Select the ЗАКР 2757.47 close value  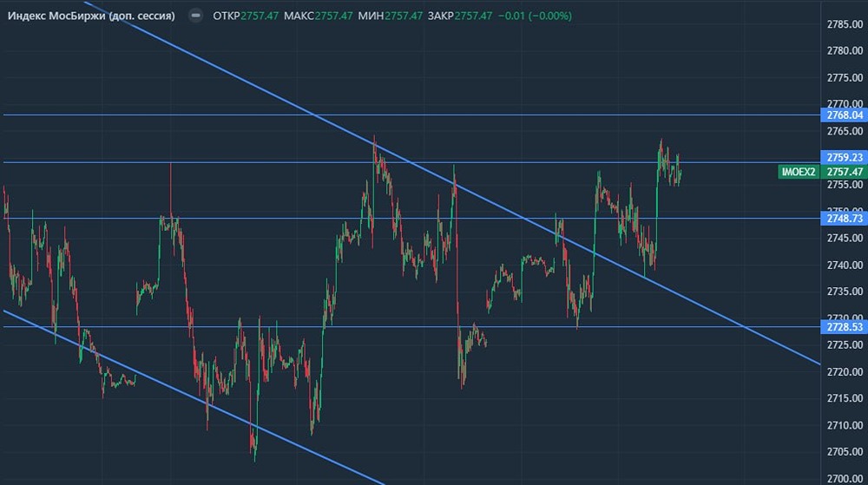point(460,16)
